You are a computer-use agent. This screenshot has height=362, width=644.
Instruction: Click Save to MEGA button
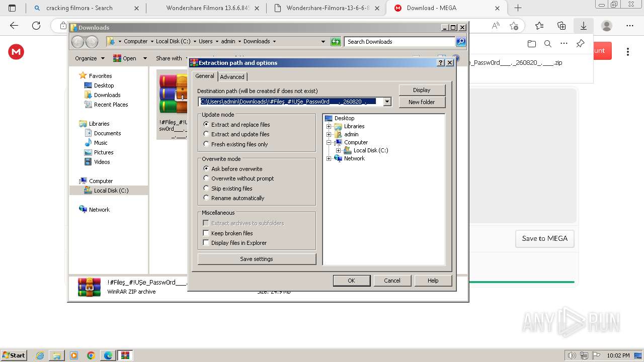tap(544, 238)
